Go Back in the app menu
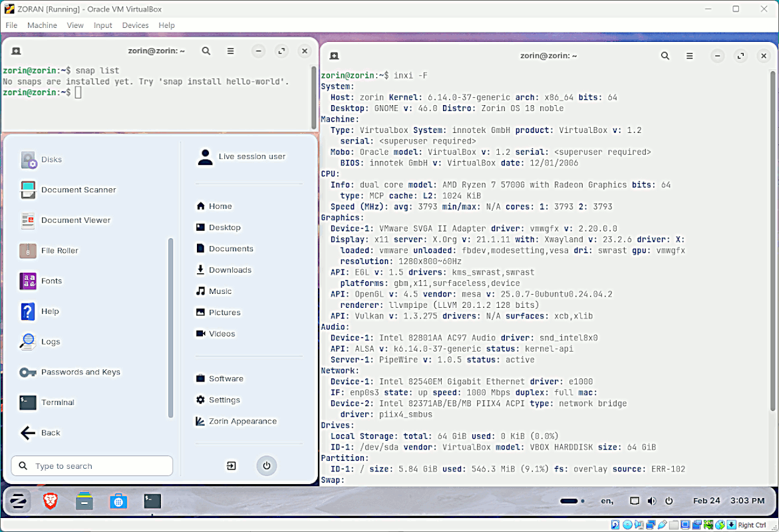 pyautogui.click(x=40, y=433)
